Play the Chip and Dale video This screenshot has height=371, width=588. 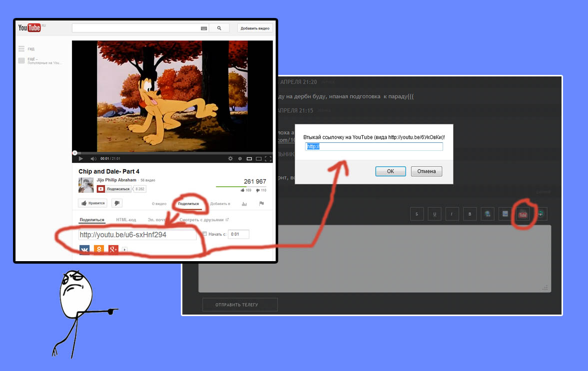(x=80, y=158)
